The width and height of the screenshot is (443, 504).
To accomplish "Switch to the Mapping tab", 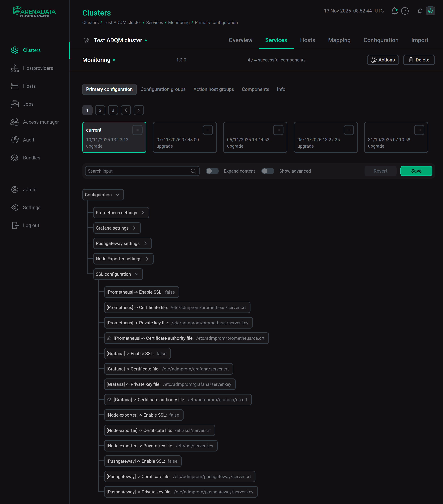I will [x=339, y=40].
